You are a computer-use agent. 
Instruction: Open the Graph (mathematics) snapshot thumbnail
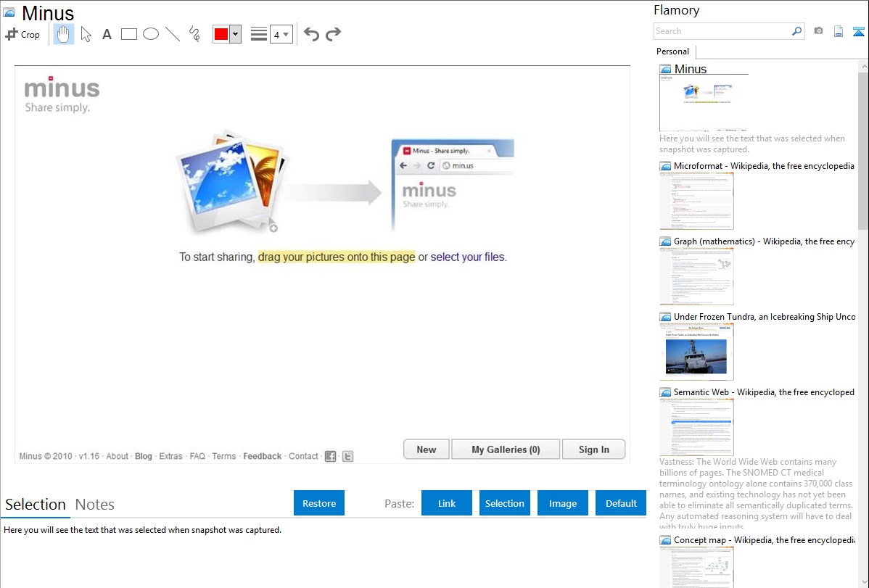(x=696, y=276)
